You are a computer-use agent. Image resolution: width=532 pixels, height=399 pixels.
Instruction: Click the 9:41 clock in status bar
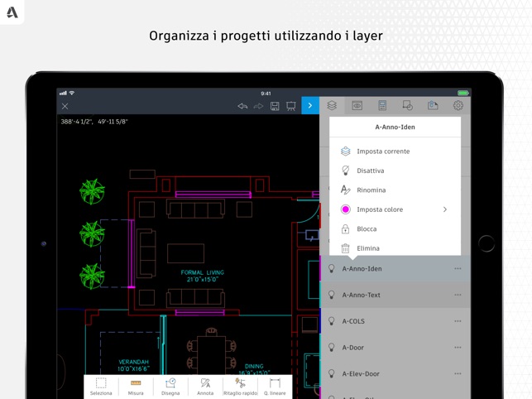[266, 94]
